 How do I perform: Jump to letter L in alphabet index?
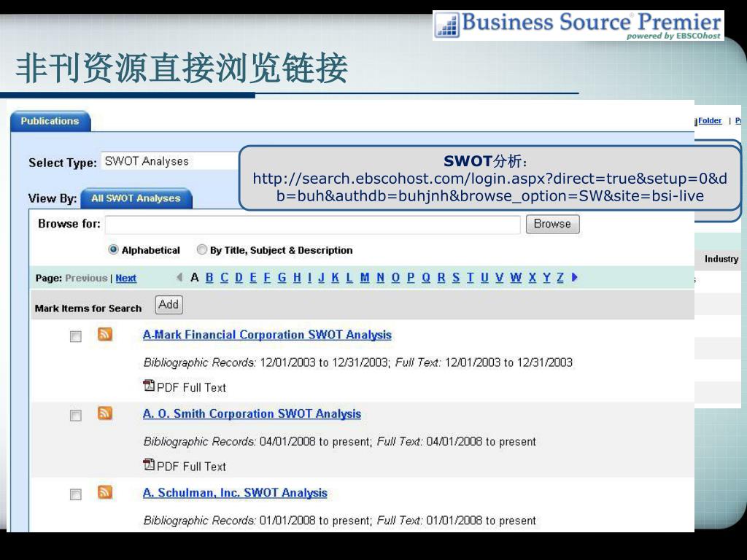click(349, 278)
